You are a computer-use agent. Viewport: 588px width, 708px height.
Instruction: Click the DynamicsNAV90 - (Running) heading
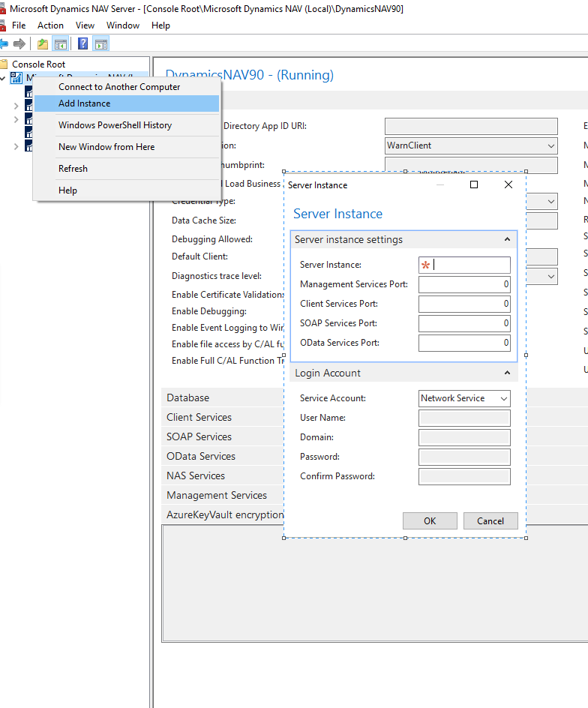click(249, 75)
